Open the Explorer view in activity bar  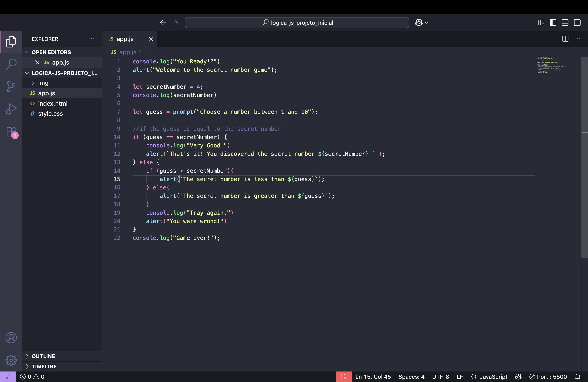click(x=11, y=41)
